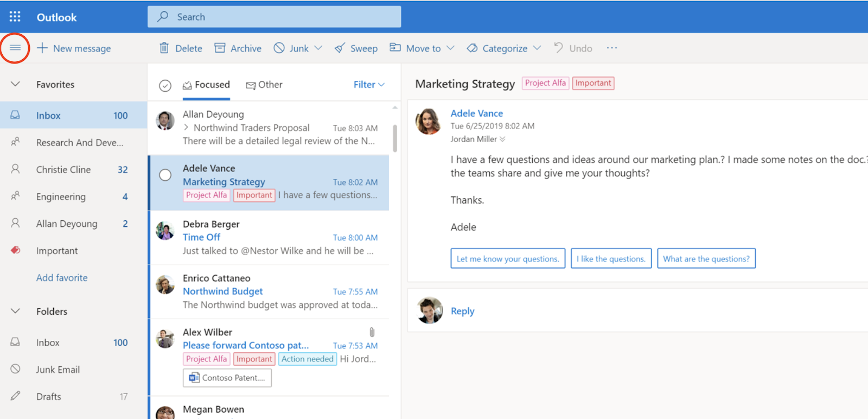Click the Important tag in reading pane header

[593, 83]
